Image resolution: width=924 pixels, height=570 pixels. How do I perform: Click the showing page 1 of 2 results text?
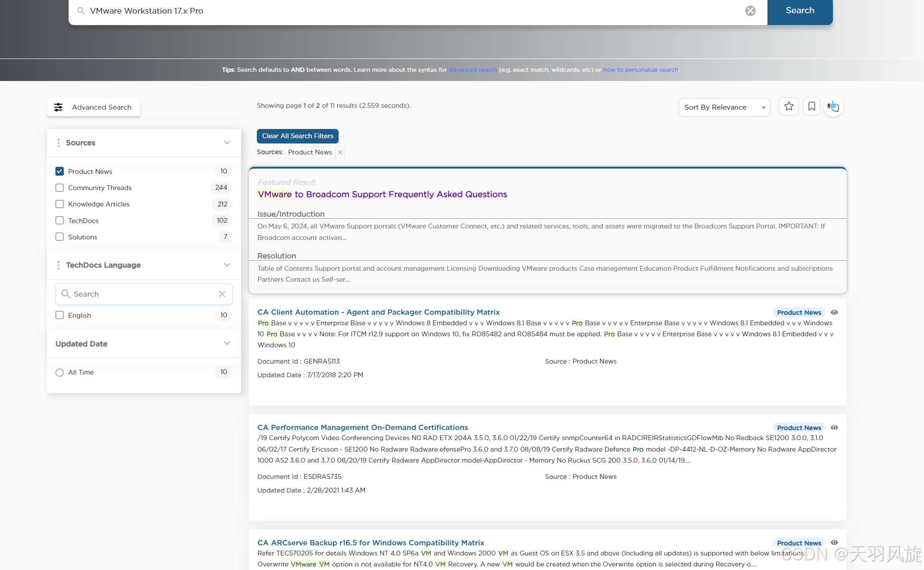[333, 106]
